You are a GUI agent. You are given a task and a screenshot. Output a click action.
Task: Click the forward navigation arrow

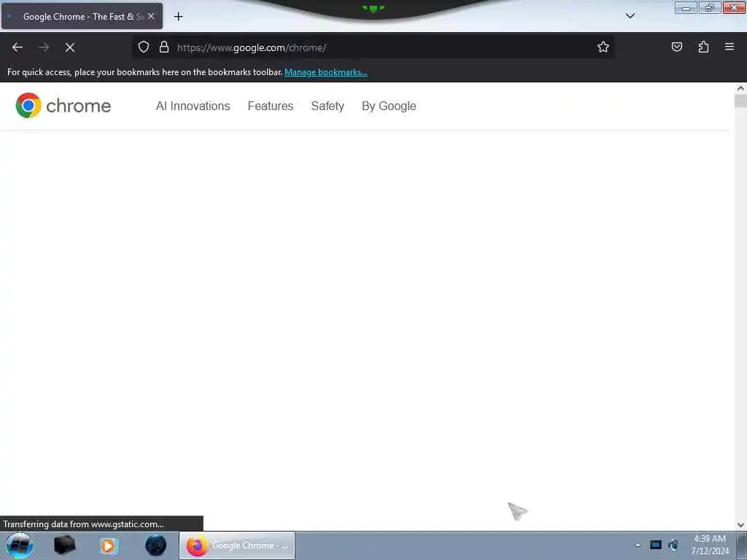[x=44, y=47]
